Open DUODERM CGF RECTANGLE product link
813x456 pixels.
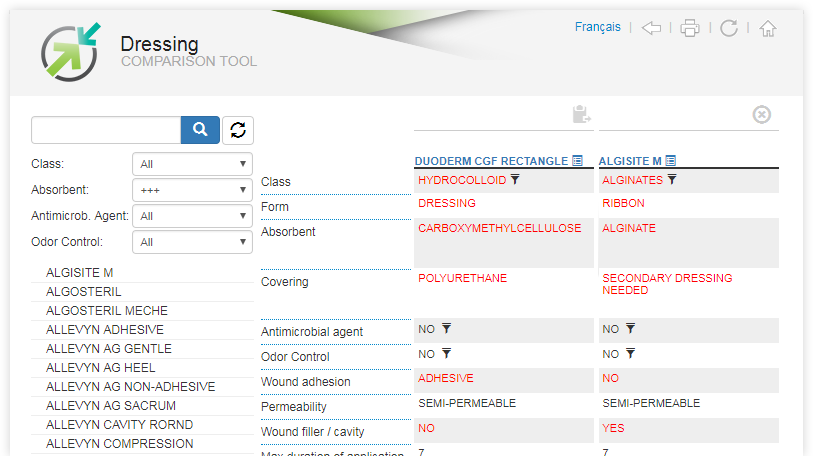tap(491, 161)
